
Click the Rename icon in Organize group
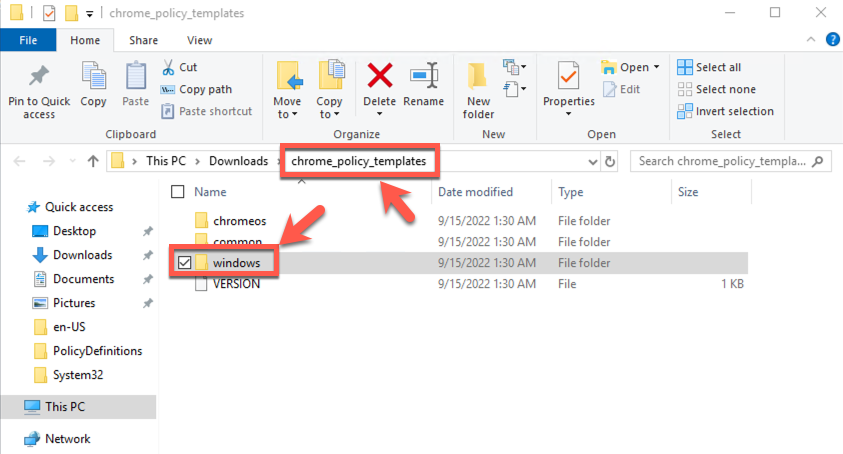[x=424, y=77]
